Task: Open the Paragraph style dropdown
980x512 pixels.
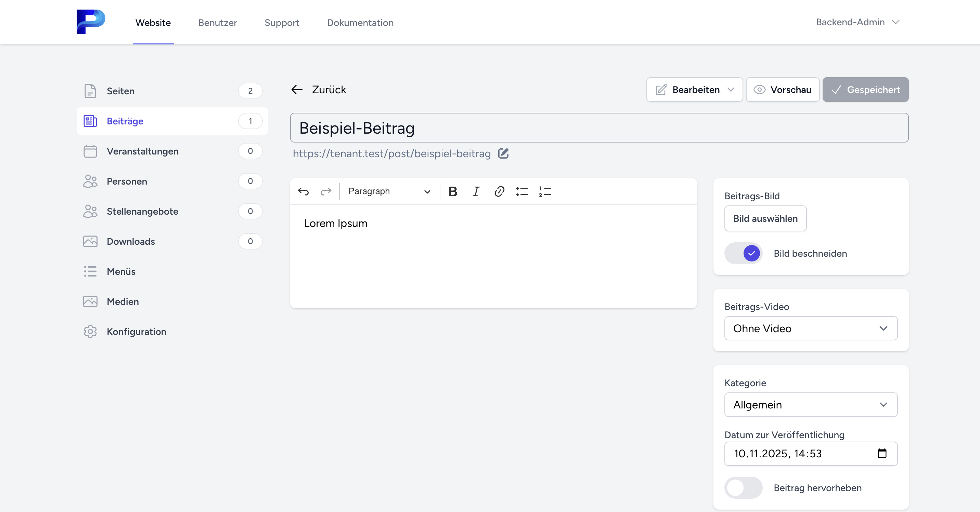Action: coord(389,191)
